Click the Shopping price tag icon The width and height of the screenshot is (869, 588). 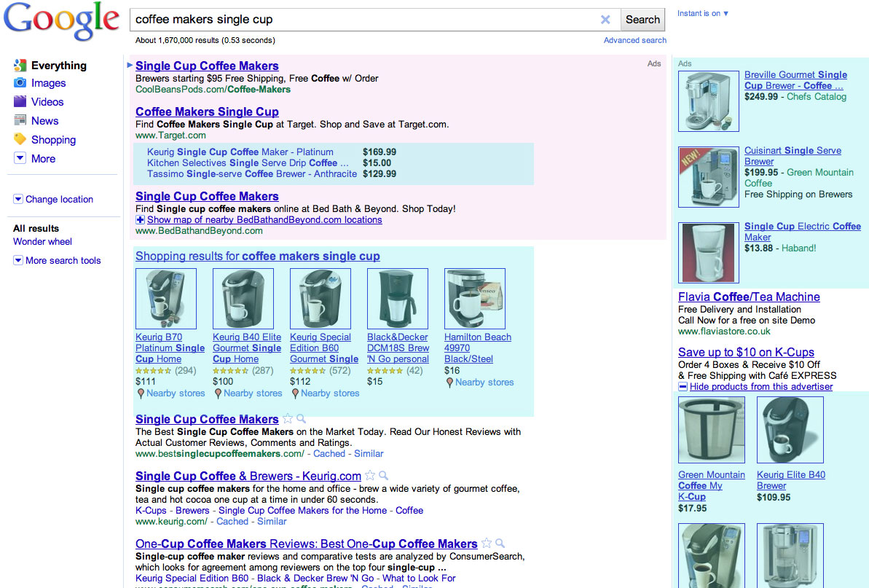point(20,139)
